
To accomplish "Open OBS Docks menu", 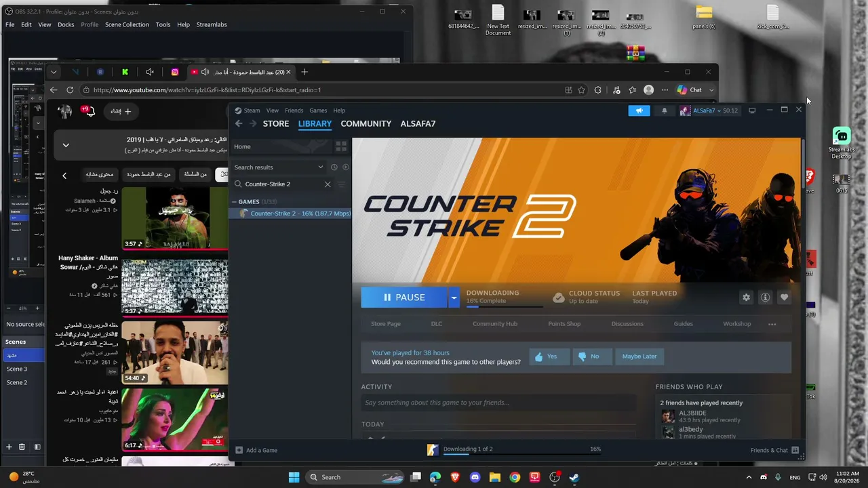I will pos(66,24).
